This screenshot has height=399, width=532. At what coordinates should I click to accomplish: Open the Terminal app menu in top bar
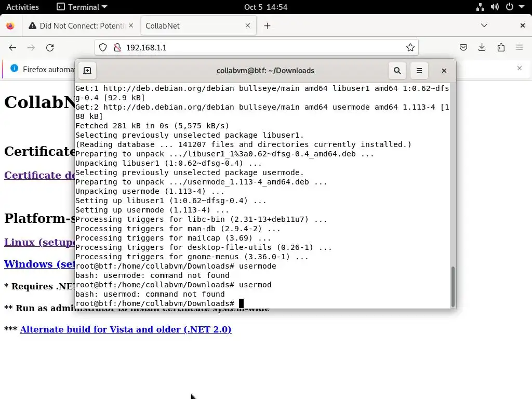82,7
